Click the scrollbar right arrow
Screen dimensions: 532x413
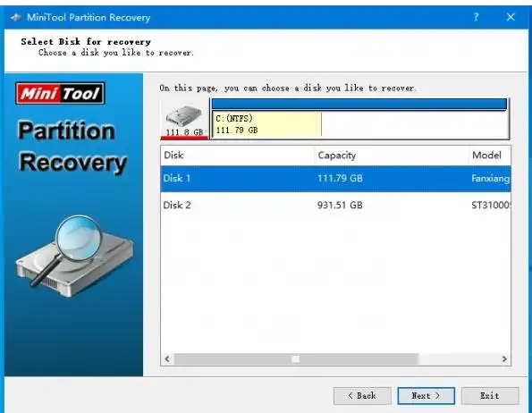[504, 358]
